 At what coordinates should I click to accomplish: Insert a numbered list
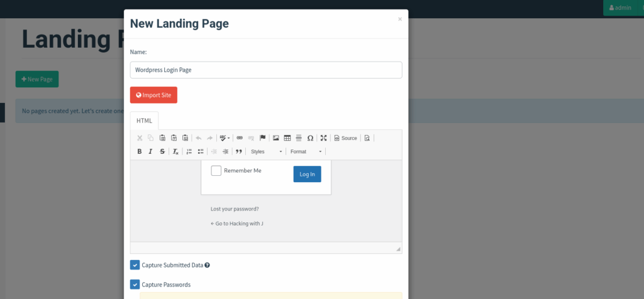(x=189, y=151)
